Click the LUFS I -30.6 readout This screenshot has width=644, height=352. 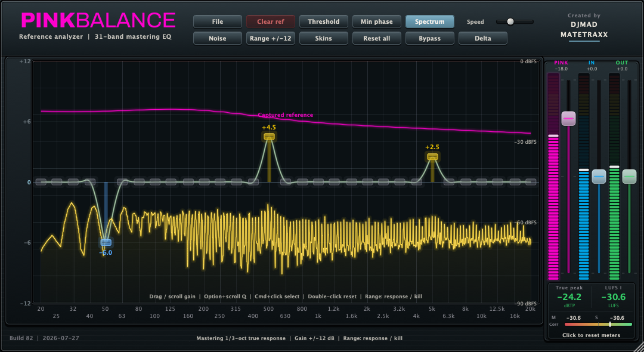(x=613, y=297)
